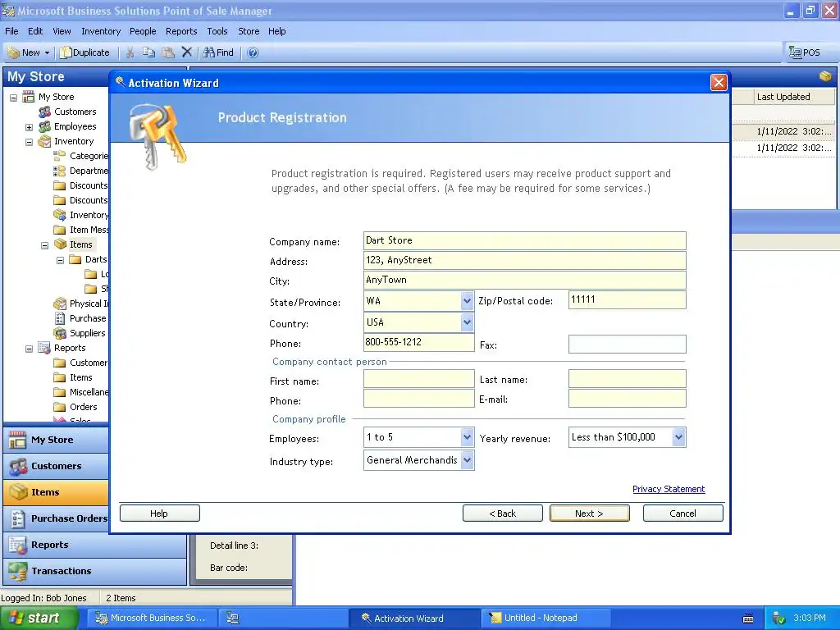Click the Zip/Postal code field

628,299
